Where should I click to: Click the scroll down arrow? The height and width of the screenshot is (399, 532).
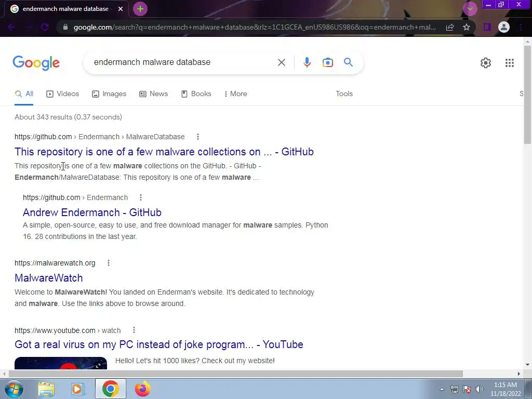point(527,365)
